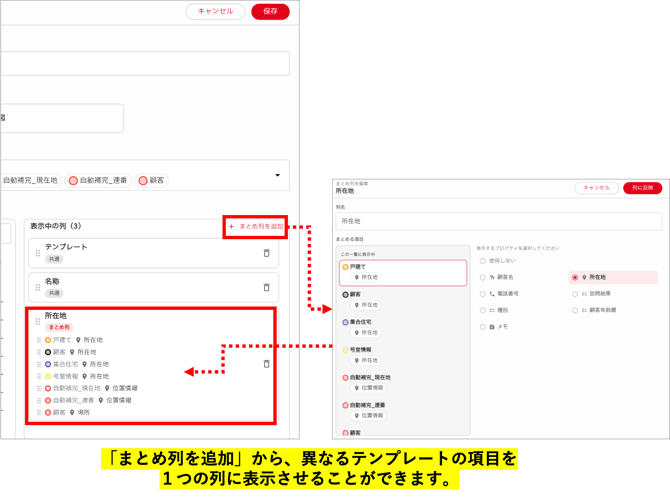Delete the 所在地 summary column trash icon

pyautogui.click(x=266, y=364)
